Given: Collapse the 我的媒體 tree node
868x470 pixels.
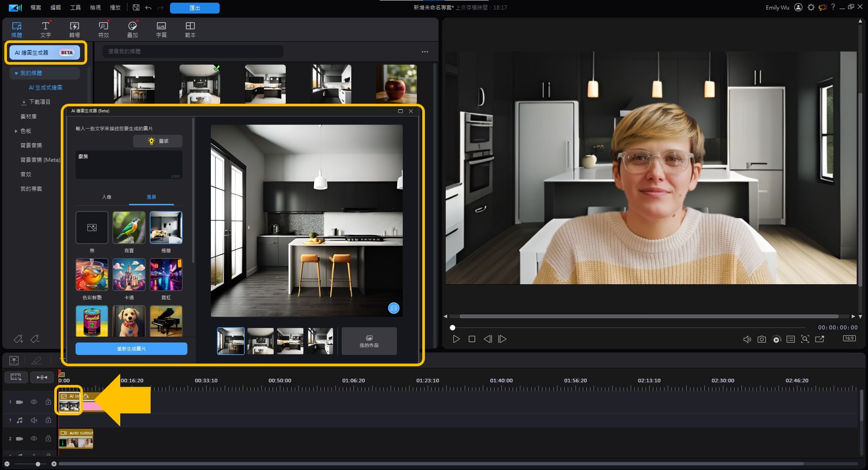Looking at the screenshot, I should click(16, 73).
